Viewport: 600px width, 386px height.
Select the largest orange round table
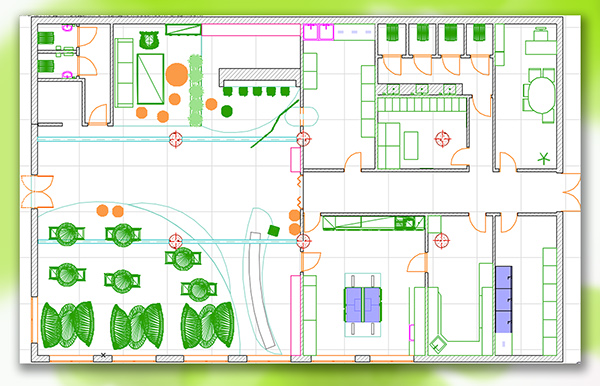pos(176,75)
